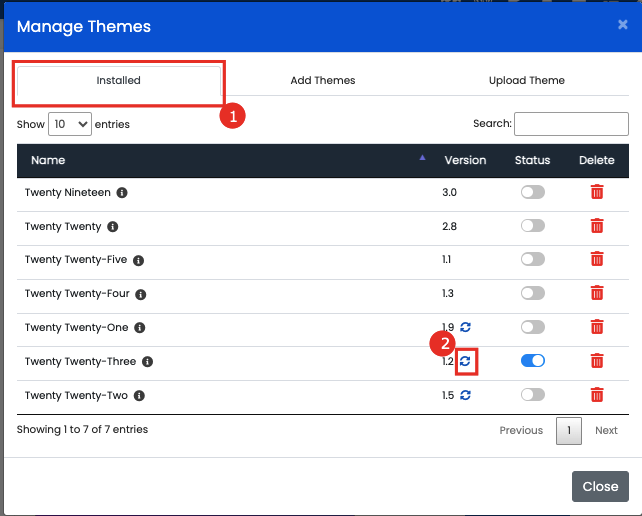Enable the Twenty Twenty-Four theme
Screen dimensions: 642x516
(533, 293)
